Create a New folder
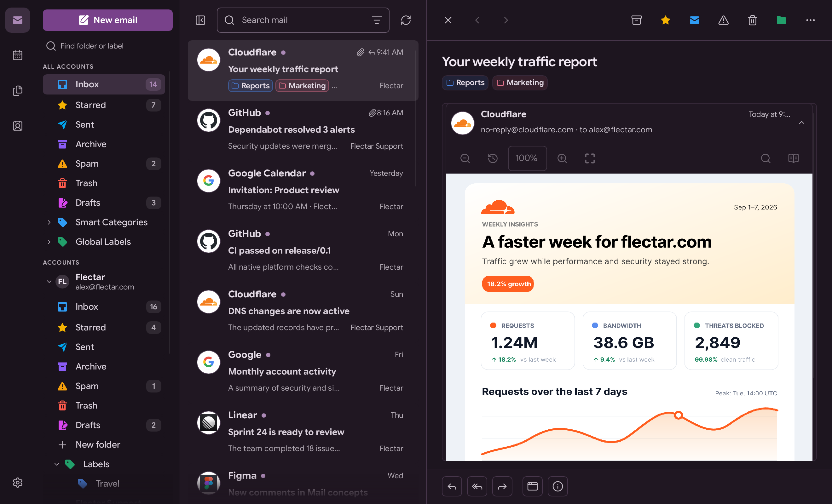 [104, 444]
